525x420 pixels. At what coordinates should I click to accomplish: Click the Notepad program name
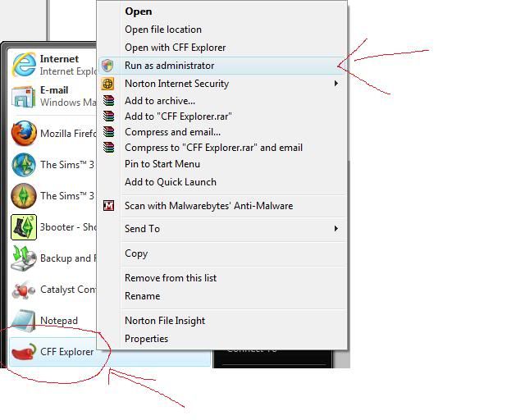(x=59, y=321)
